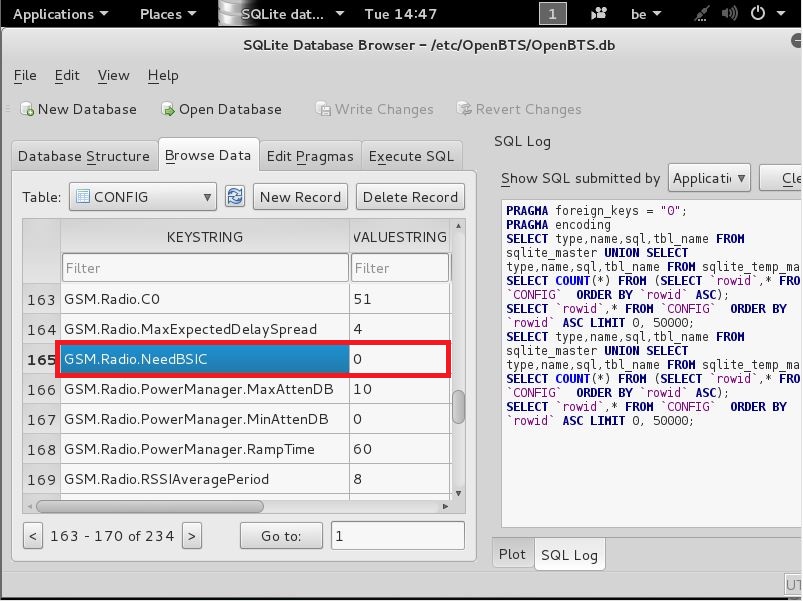The image size is (803, 601).
Task: Click the Go to: button
Action: pyautogui.click(x=281, y=535)
